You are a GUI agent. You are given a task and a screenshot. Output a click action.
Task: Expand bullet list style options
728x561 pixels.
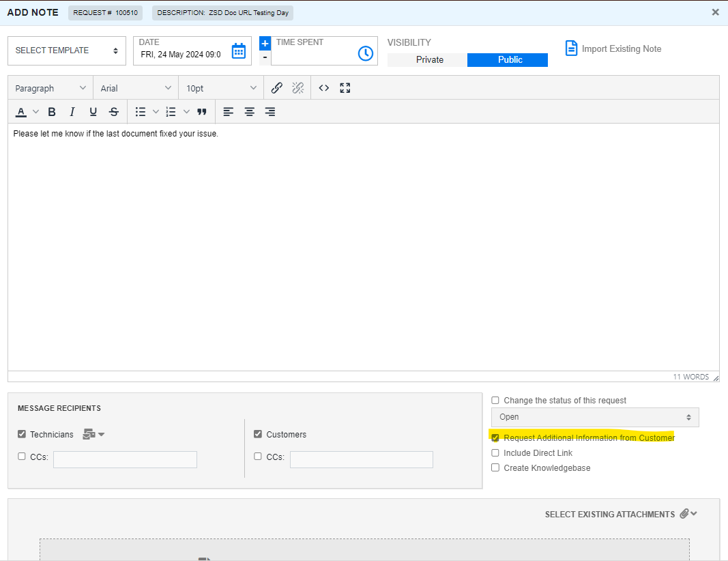[x=156, y=112]
